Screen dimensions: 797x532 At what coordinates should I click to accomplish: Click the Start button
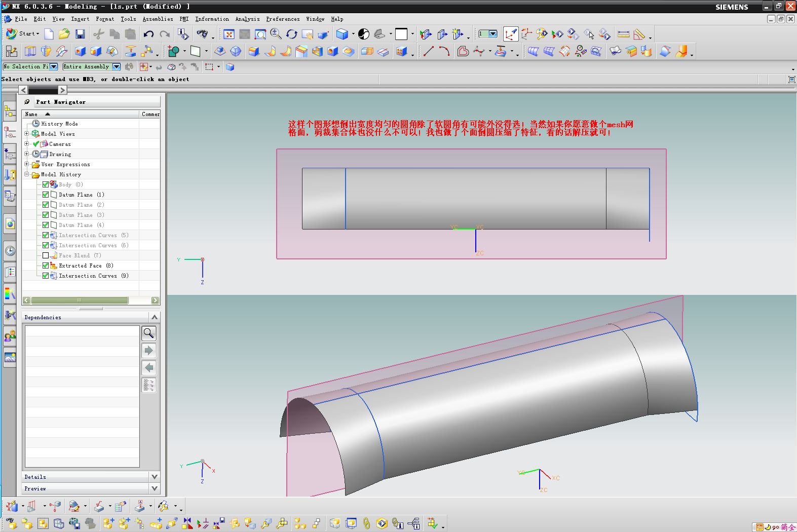[x=22, y=34]
